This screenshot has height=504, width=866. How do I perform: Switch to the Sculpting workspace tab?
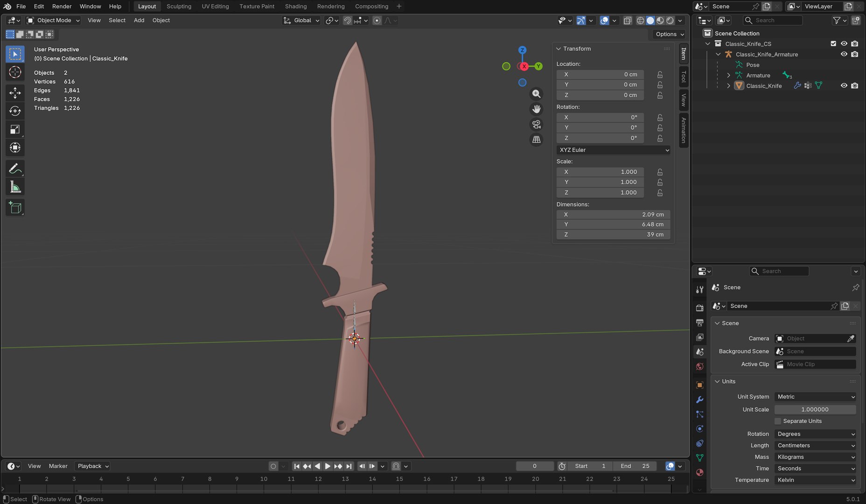[179, 7]
